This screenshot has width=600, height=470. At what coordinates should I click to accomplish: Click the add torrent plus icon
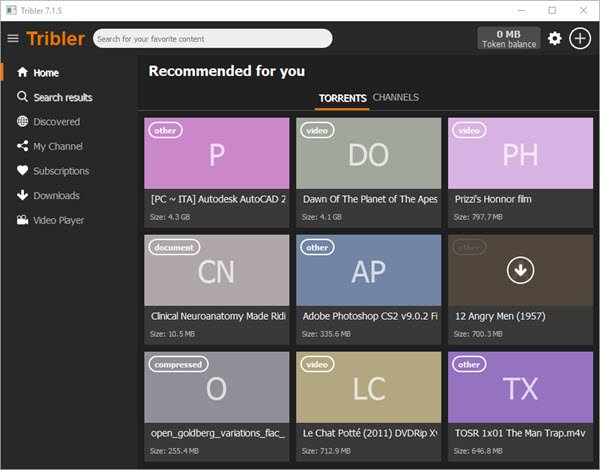(x=580, y=38)
